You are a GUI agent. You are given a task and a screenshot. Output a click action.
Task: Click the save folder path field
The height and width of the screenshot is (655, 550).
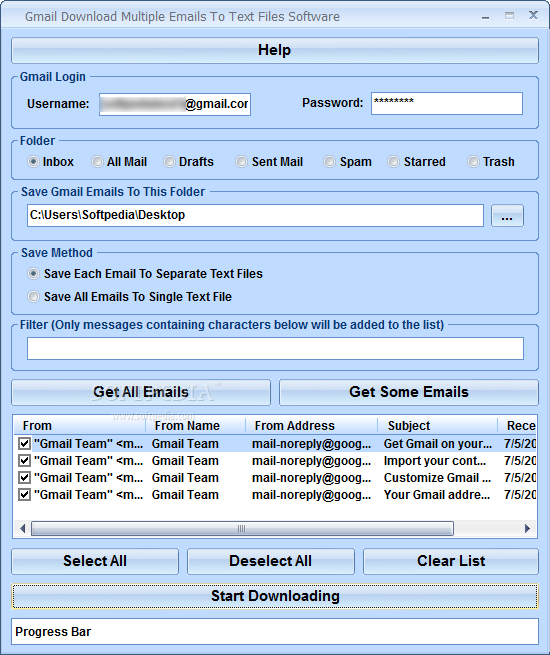pyautogui.click(x=255, y=216)
